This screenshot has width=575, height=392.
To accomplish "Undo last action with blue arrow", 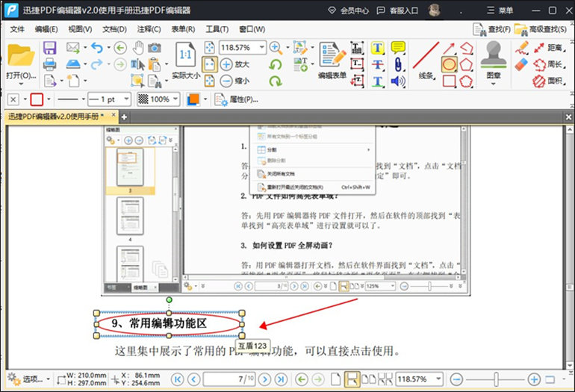I will [97, 48].
